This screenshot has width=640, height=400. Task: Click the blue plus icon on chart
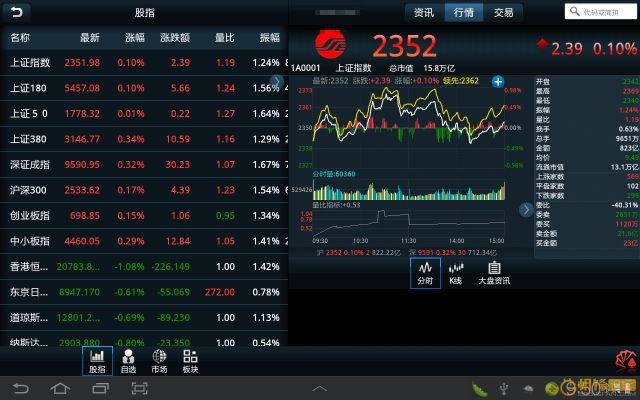click(x=498, y=82)
